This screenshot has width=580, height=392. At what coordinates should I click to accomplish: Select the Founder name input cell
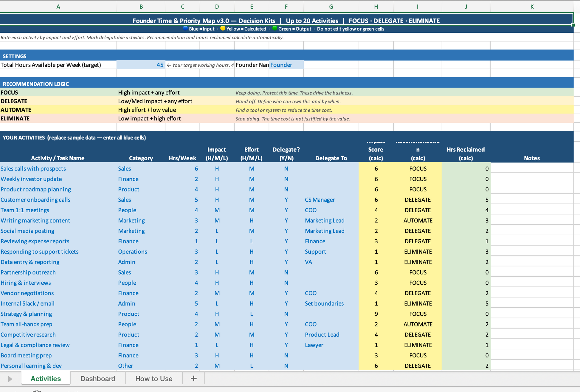pos(286,65)
